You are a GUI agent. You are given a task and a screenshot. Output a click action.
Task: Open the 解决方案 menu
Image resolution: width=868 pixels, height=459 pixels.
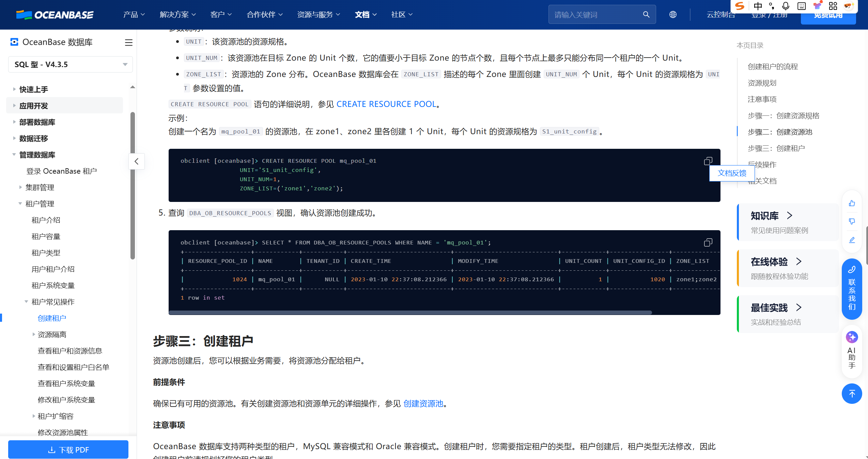coord(177,15)
